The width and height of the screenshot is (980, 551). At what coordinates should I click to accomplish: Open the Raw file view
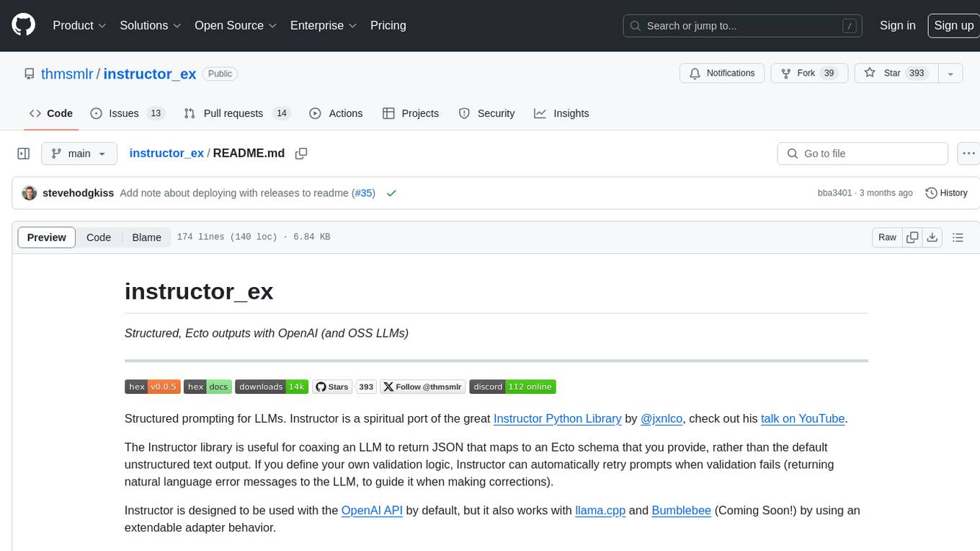887,237
